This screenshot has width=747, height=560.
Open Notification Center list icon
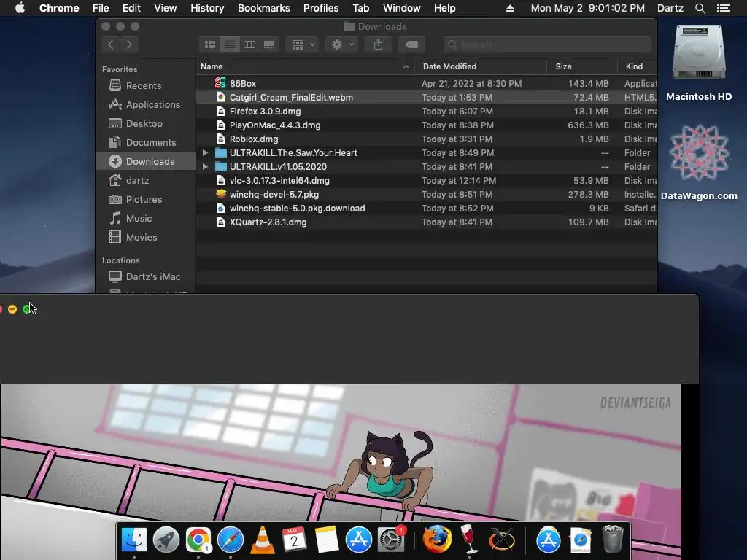pos(723,8)
